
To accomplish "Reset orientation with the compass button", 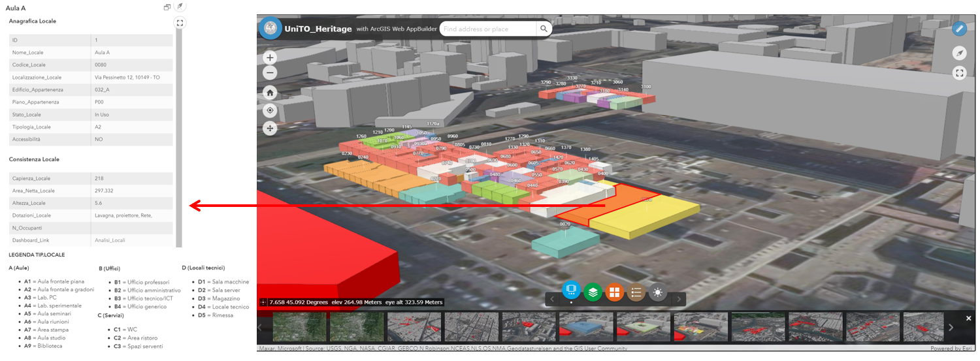I will click(959, 53).
